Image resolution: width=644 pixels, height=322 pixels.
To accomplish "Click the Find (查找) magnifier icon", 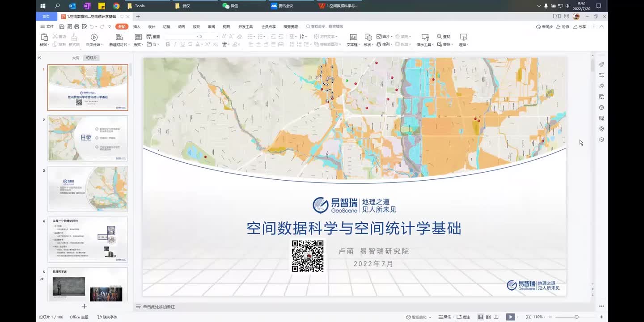I will coord(440,37).
